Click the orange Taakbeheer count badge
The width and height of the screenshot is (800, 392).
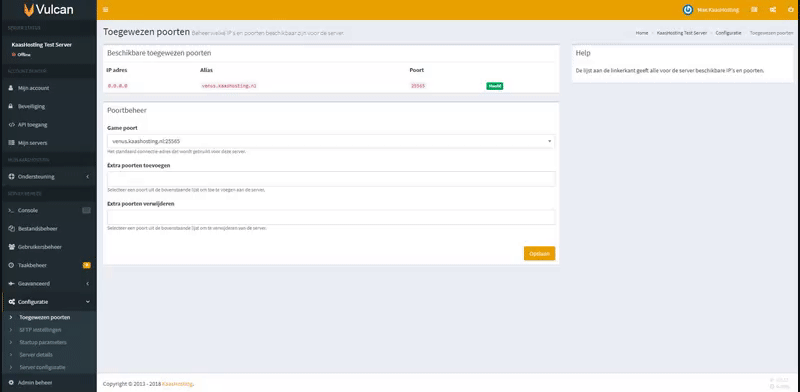tap(87, 265)
